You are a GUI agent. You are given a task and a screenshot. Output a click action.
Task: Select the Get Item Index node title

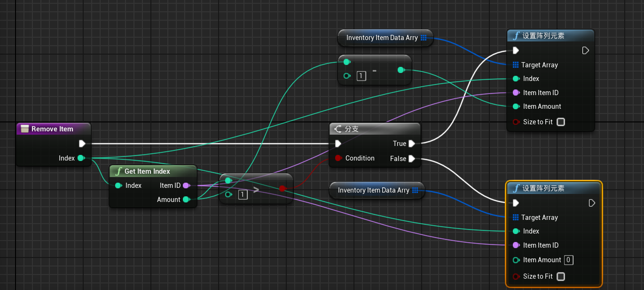point(147,171)
